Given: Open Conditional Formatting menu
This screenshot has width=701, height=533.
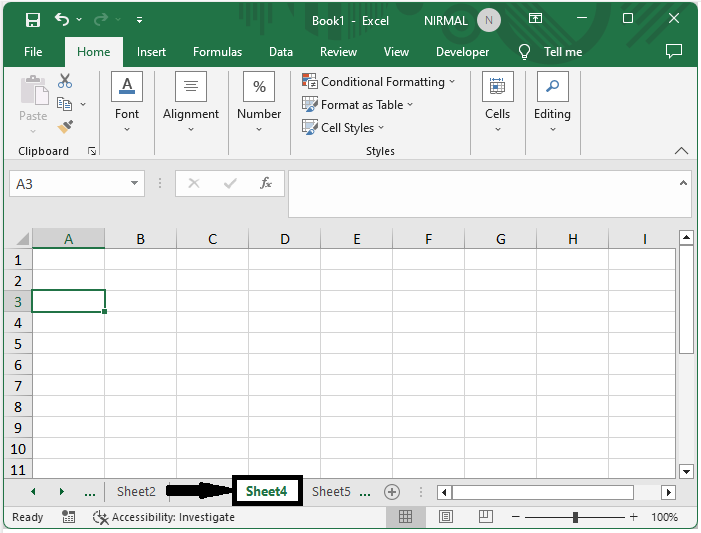Looking at the screenshot, I should click(378, 82).
